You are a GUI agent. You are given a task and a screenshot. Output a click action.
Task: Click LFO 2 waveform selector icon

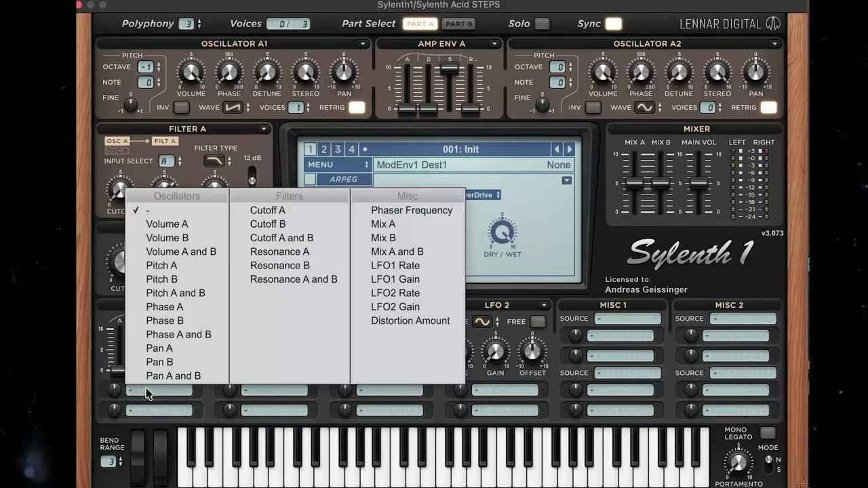(x=482, y=322)
